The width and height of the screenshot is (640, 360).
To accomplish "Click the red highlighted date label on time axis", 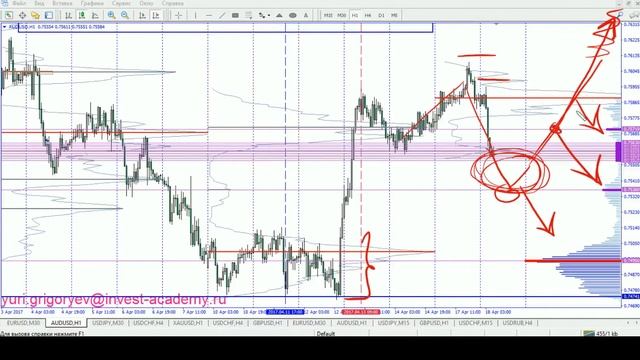I will tap(361, 312).
